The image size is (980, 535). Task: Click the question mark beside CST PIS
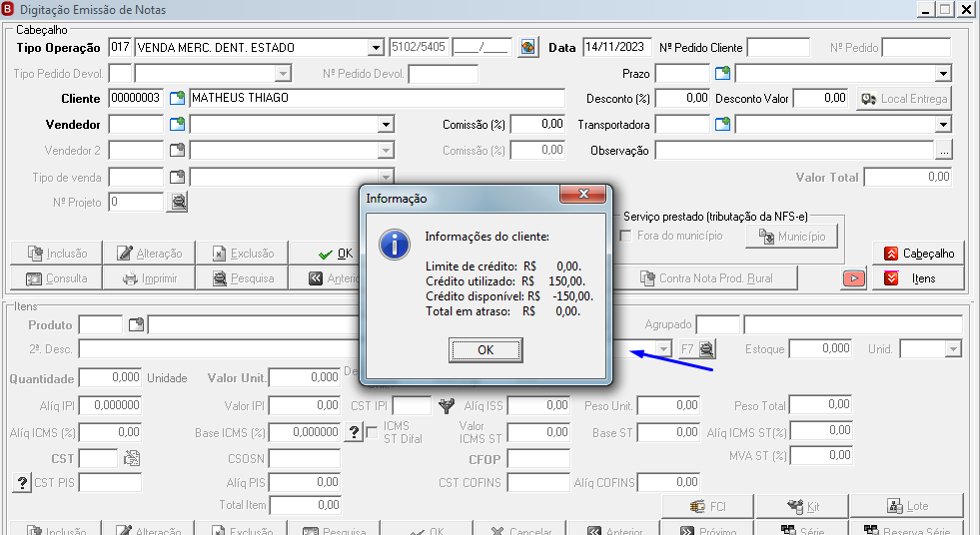click(22, 482)
